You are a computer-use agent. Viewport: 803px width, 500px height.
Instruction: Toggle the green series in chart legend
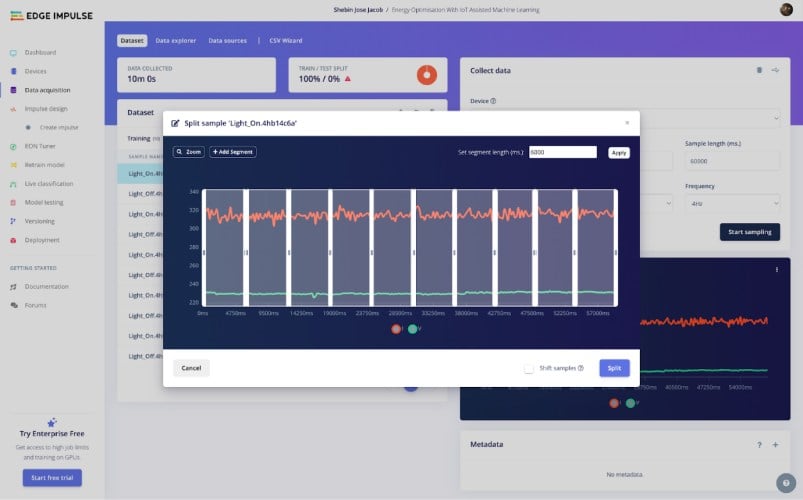click(412, 328)
